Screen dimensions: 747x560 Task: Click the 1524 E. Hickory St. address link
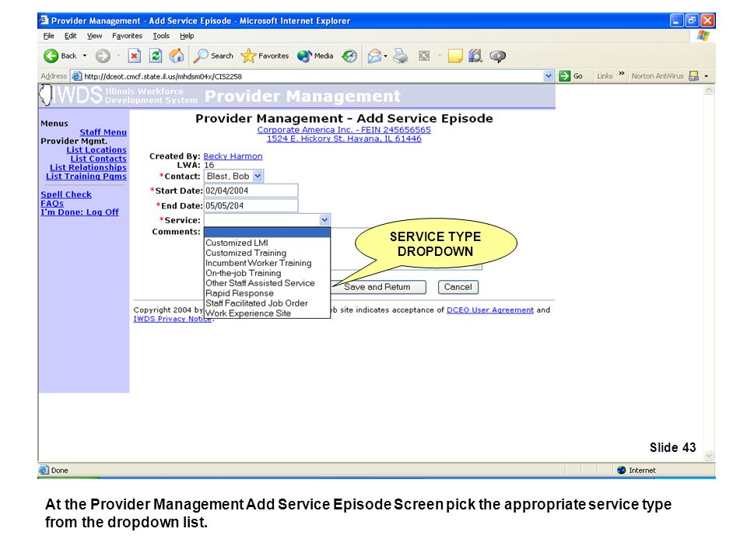click(x=344, y=138)
